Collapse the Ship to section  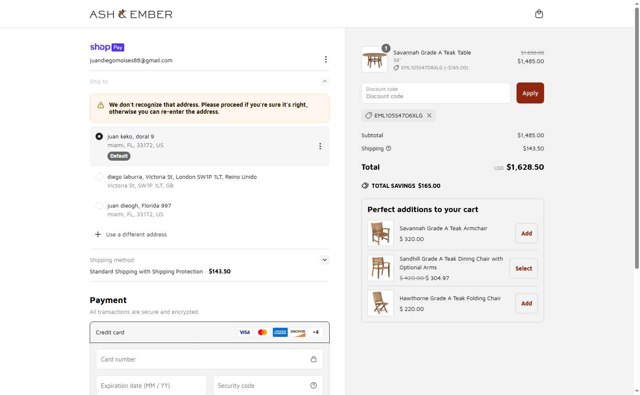pyautogui.click(x=324, y=82)
